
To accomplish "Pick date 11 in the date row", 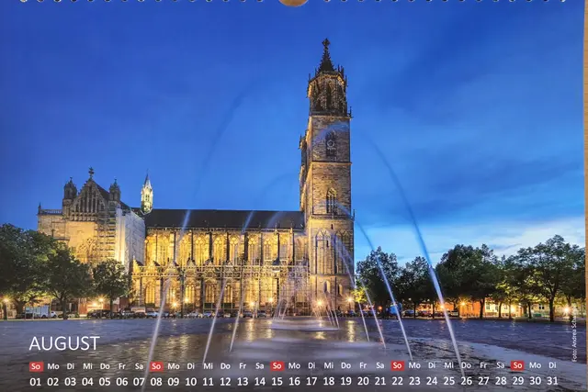I will point(208,382).
